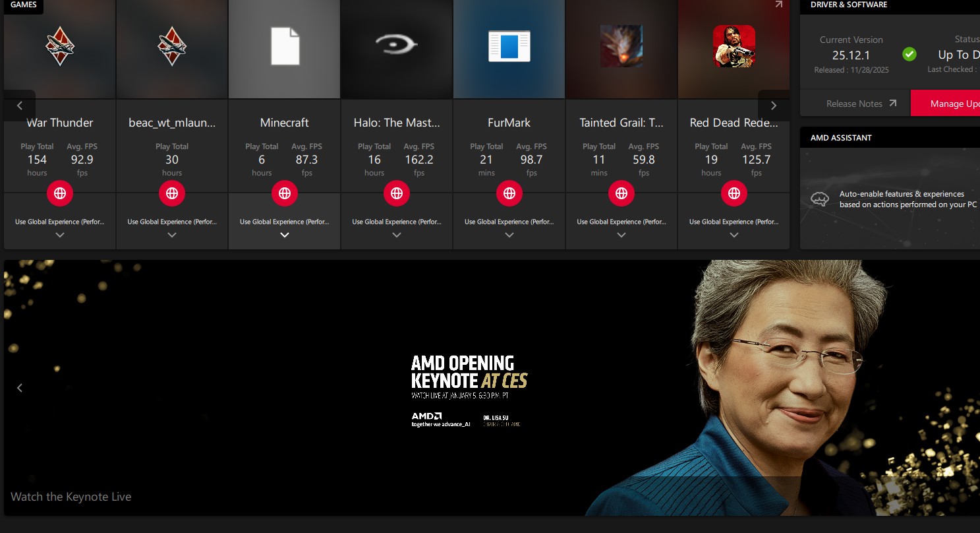Go to the previous keynote banner slide
The image size is (980, 533).
[20, 388]
